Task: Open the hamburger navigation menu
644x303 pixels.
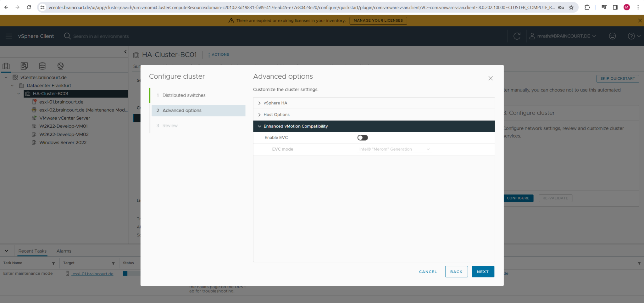Action: [x=8, y=36]
